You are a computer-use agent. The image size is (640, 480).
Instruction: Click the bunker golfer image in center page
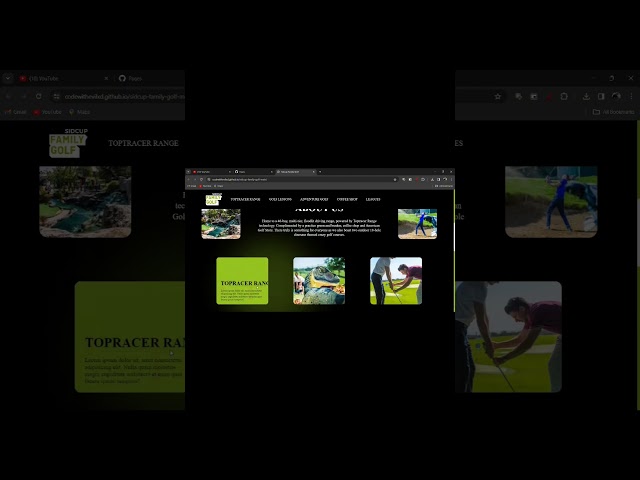pos(417,224)
